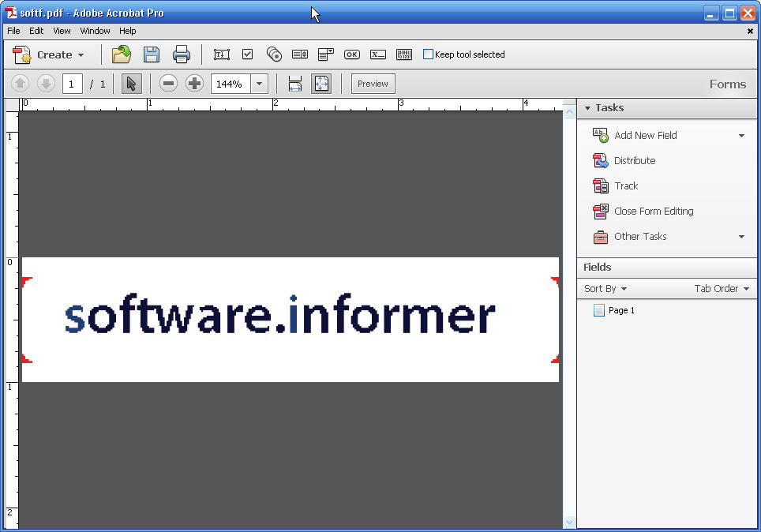Viewport: 761px width, 532px height.
Task: Select the Dropdown field tool
Action: [326, 54]
